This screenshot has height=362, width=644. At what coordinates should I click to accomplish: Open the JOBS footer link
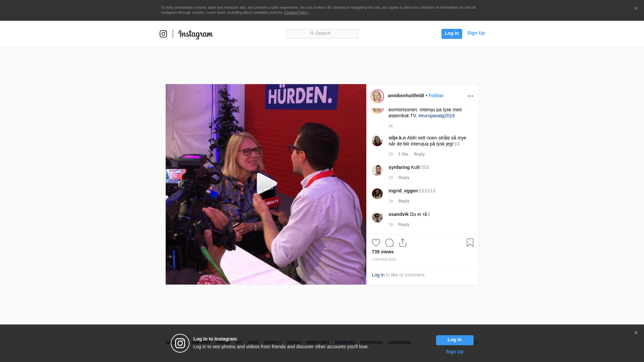(253, 343)
